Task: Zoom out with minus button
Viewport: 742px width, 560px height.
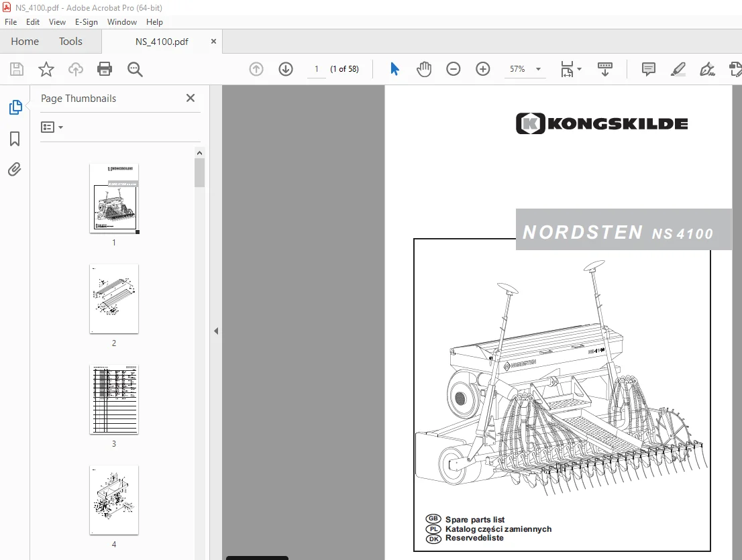Action: (x=454, y=69)
